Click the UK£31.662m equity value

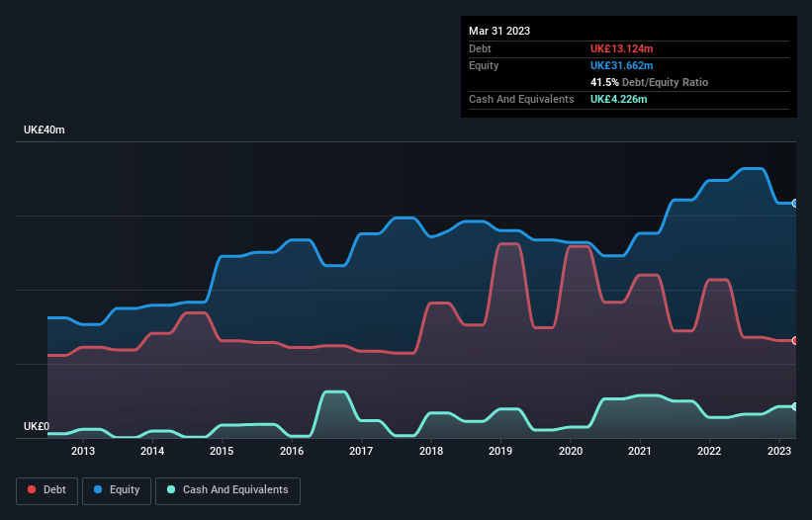621,65
